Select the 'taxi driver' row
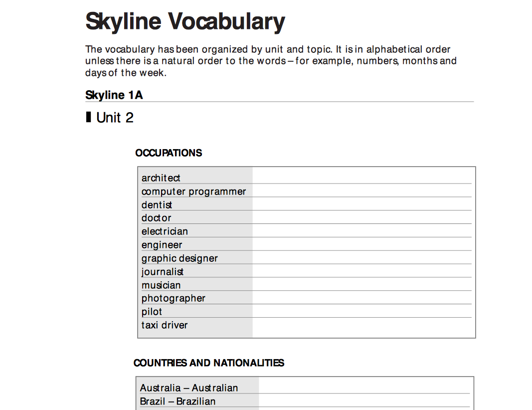 164,325
